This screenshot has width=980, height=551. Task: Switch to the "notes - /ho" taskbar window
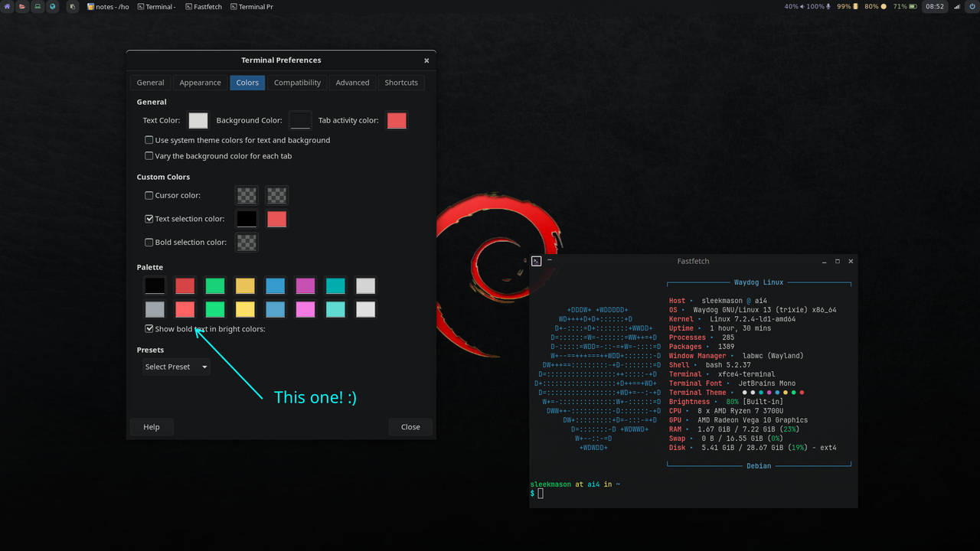pos(108,6)
